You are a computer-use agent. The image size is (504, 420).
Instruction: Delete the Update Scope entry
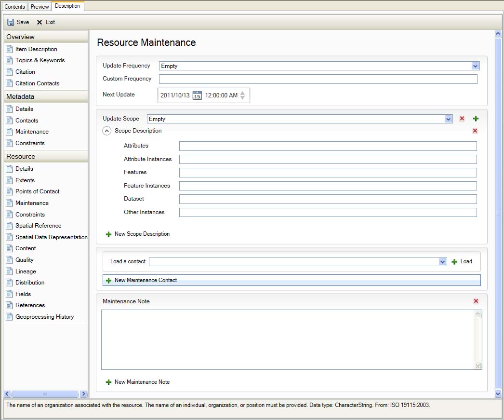pos(462,119)
